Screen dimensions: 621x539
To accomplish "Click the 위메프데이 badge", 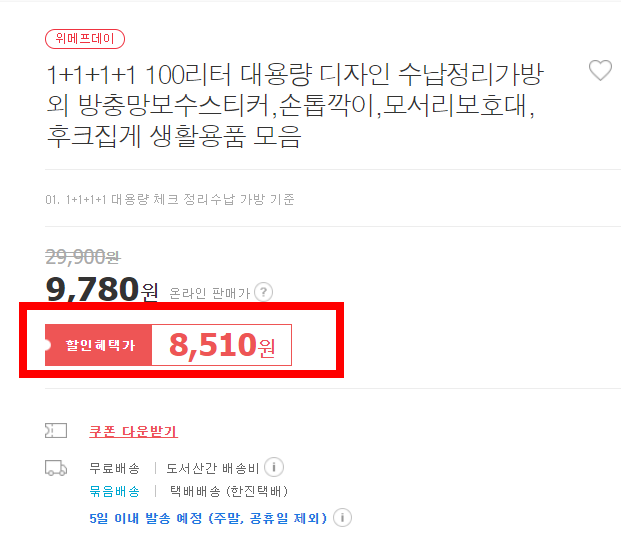I will tap(85, 39).
